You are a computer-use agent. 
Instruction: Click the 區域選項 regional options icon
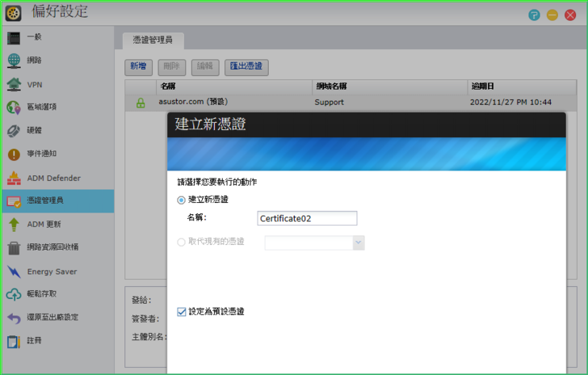pyautogui.click(x=14, y=107)
